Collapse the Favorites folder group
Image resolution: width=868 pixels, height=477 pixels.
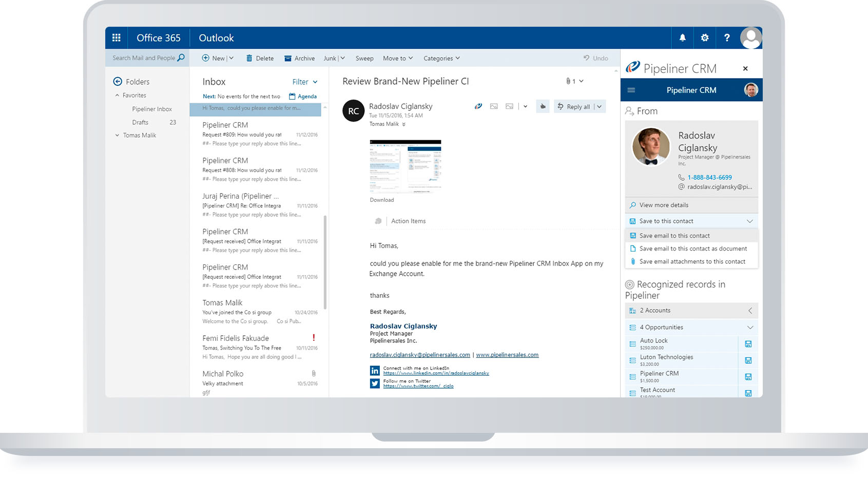[117, 95]
